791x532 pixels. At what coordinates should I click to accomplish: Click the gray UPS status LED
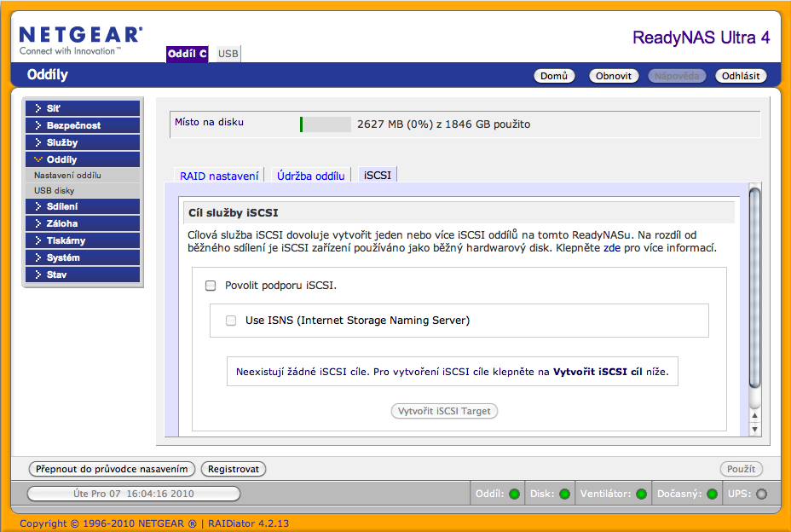point(761,494)
